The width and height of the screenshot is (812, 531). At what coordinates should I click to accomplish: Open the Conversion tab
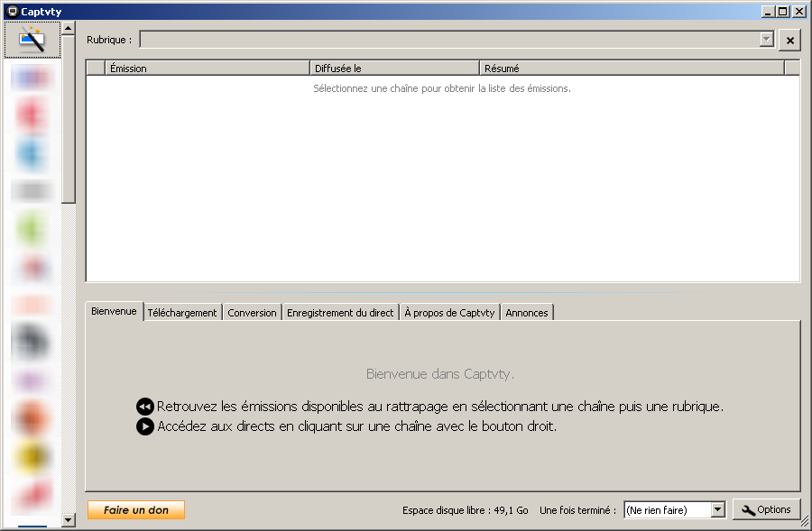pos(253,313)
